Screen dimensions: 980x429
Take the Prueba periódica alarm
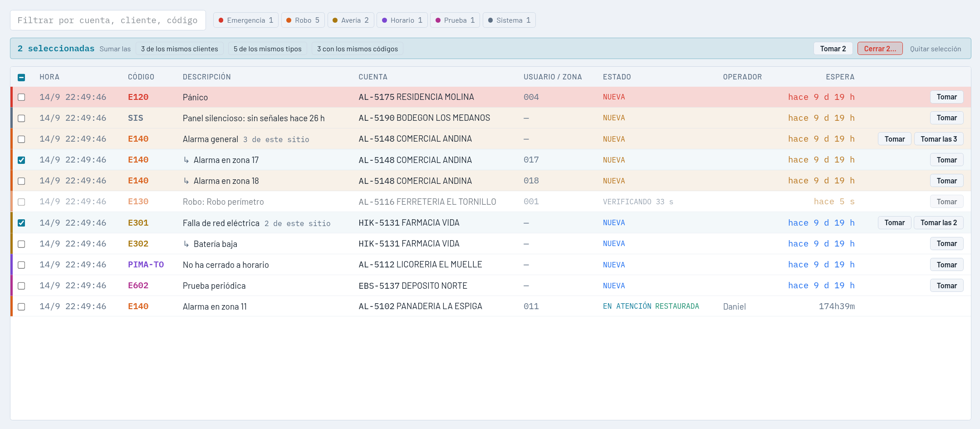(x=947, y=286)
